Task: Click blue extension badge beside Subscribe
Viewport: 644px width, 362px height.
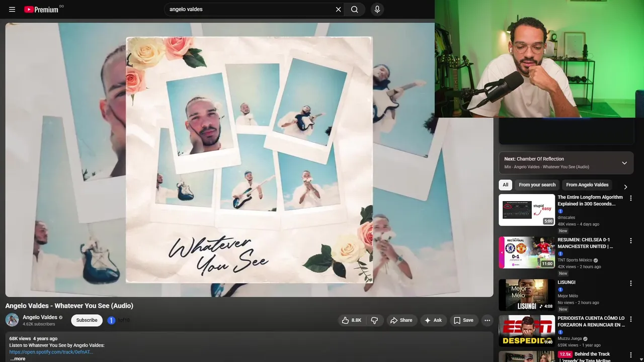Action: pyautogui.click(x=111, y=320)
